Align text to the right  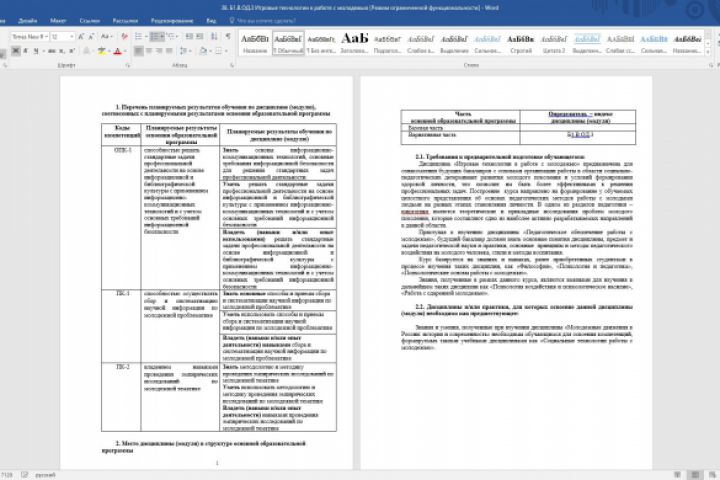(x=159, y=51)
